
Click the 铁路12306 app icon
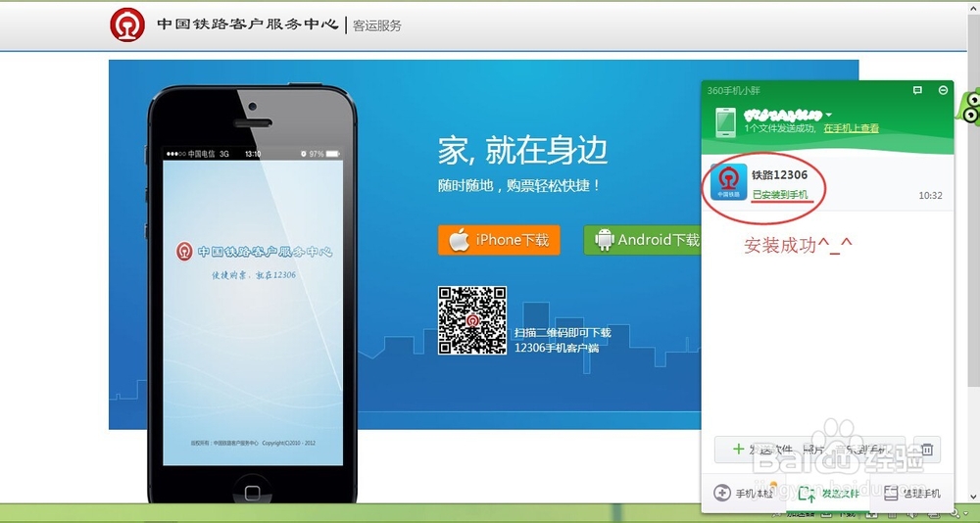coord(729,182)
